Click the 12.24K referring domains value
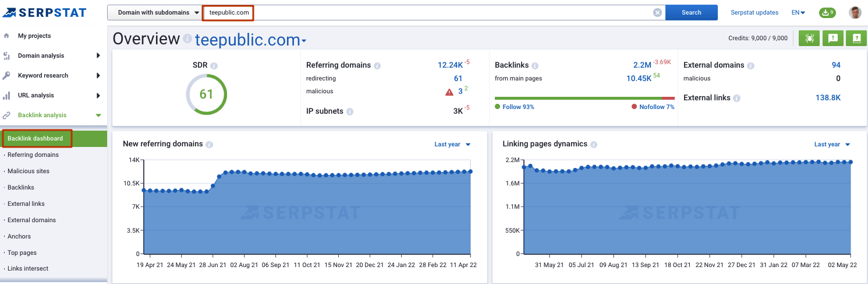 coord(451,65)
